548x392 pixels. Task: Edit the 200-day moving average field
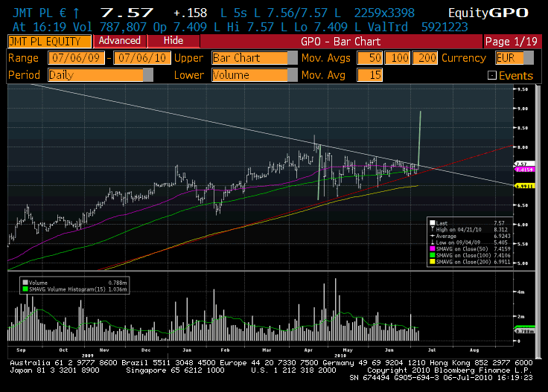tap(424, 58)
